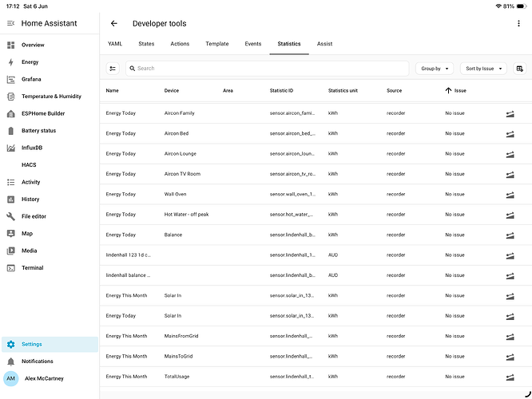This screenshot has height=399, width=532.
Task: Open HACS in sidebar
Action: click(50, 164)
